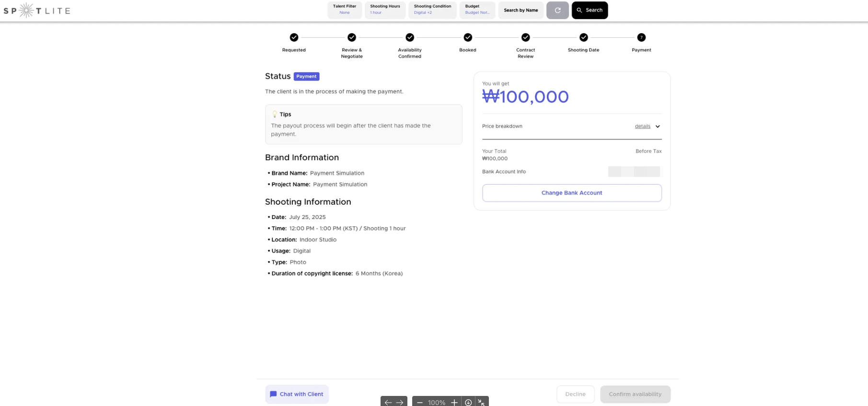
Task: Zoom in with the plus icon
Action: click(454, 403)
